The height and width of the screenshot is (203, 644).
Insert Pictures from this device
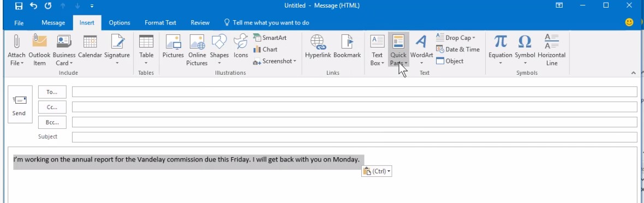pyautogui.click(x=173, y=46)
